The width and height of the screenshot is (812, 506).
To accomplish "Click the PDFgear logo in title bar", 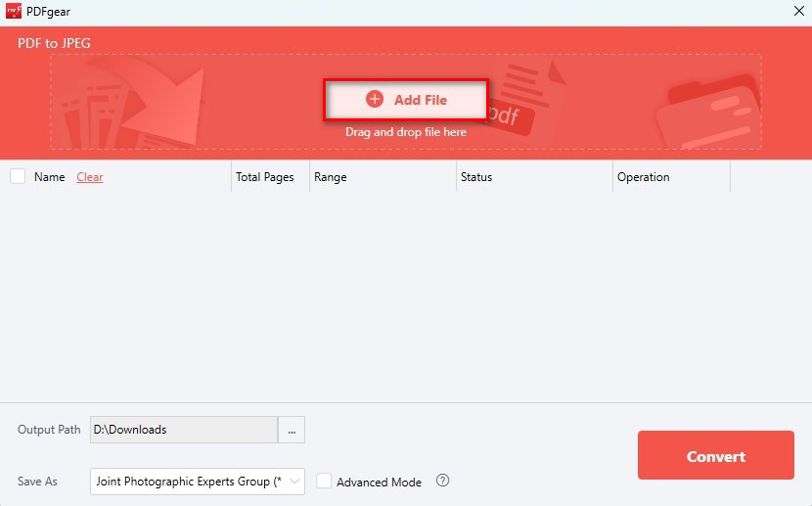I will (x=14, y=12).
